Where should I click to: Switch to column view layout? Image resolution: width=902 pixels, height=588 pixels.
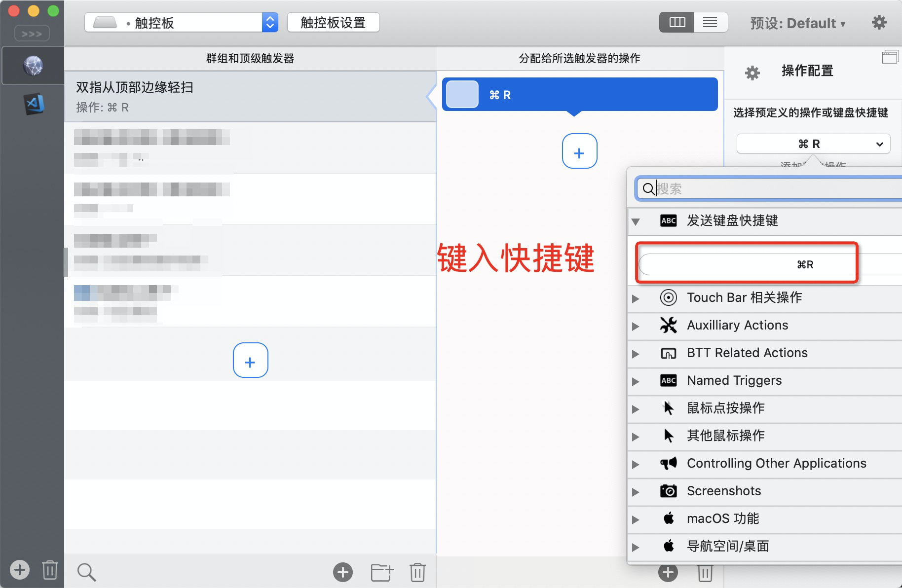pos(677,22)
